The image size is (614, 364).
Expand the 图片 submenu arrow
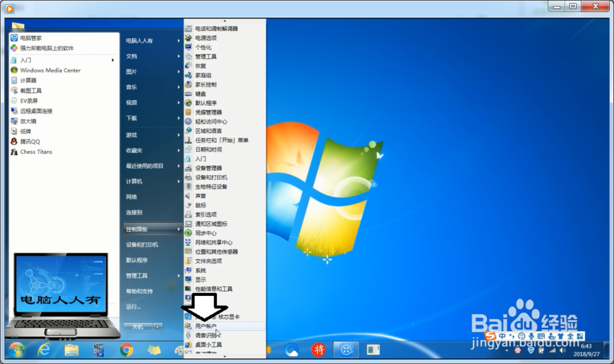pyautogui.click(x=179, y=72)
